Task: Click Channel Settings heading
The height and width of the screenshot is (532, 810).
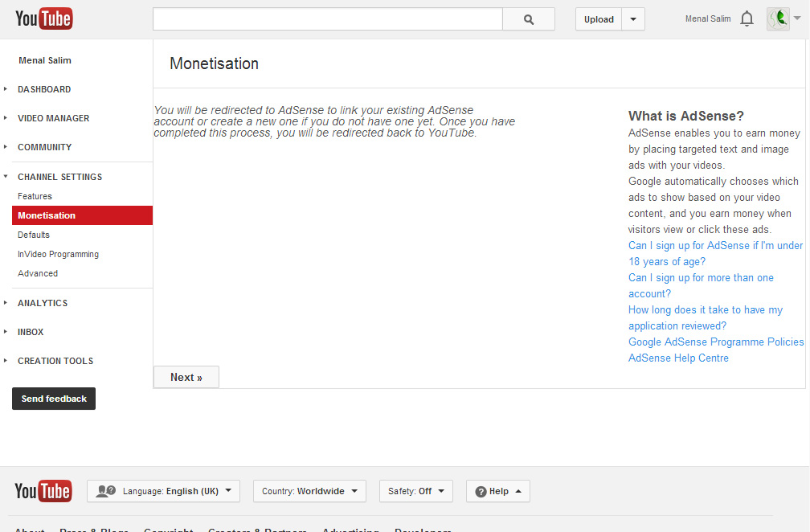Action: 60,177
